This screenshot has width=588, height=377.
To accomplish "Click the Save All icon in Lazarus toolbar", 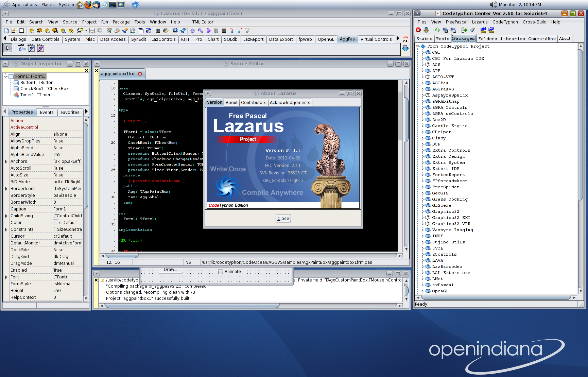I will pos(100,31).
